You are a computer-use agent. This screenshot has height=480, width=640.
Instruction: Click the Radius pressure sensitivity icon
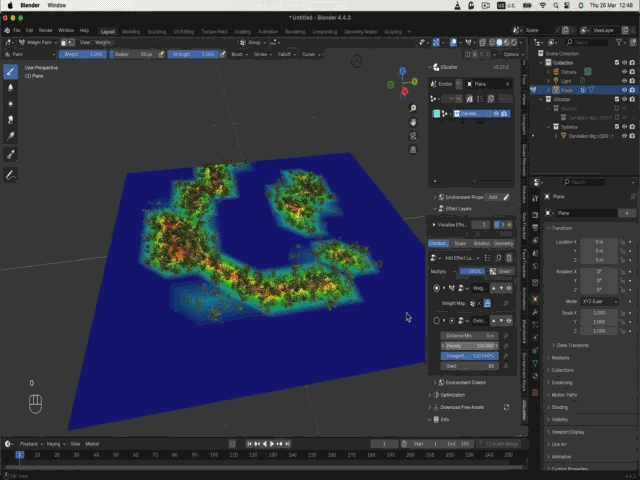point(161,54)
